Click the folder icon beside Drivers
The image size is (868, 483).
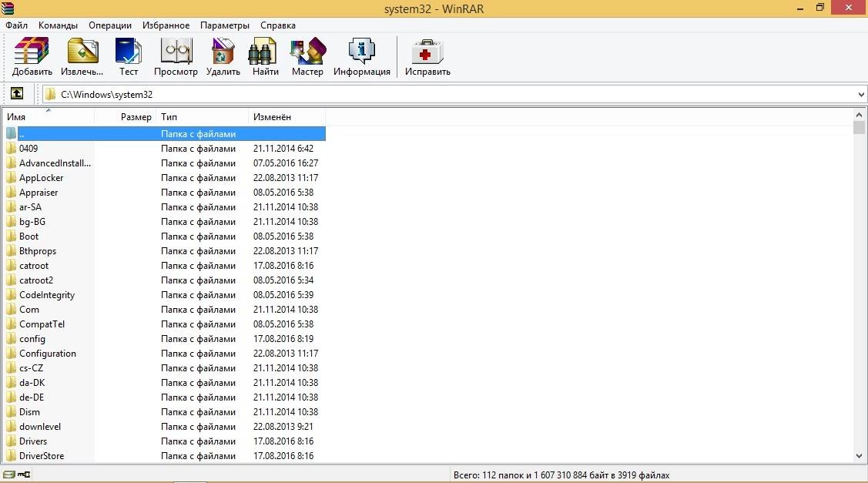(x=11, y=441)
